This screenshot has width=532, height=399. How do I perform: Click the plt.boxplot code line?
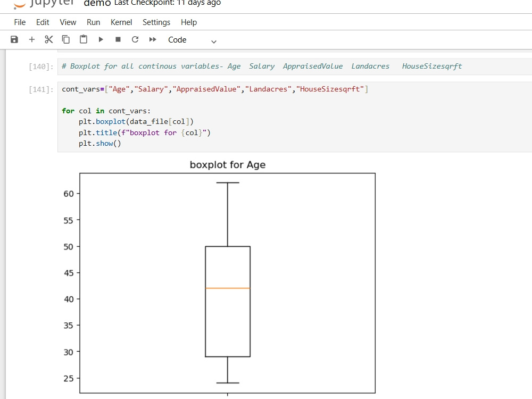(136, 122)
